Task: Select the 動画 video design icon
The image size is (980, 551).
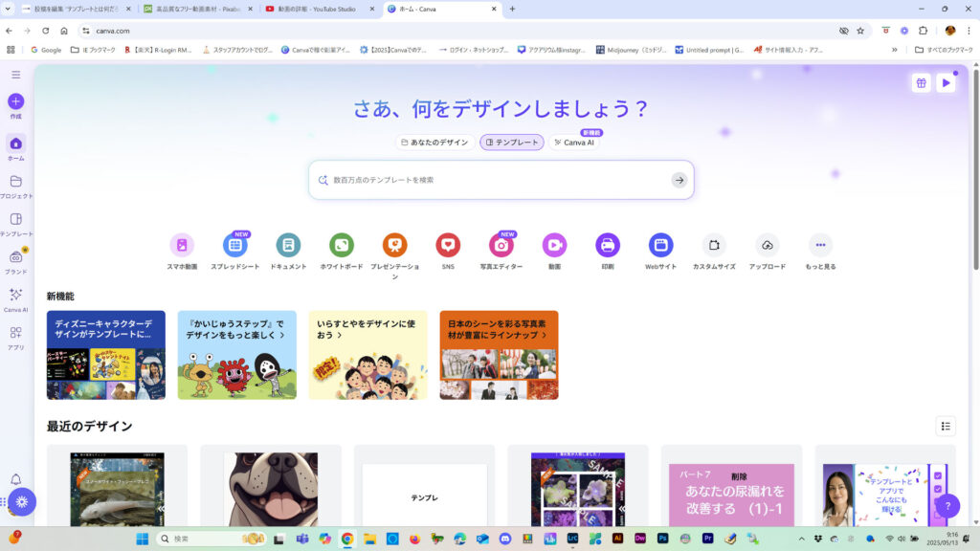Action: [554, 245]
